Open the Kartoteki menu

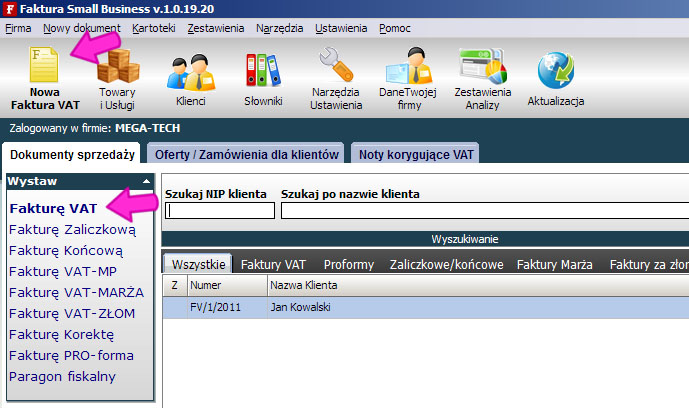click(x=154, y=29)
